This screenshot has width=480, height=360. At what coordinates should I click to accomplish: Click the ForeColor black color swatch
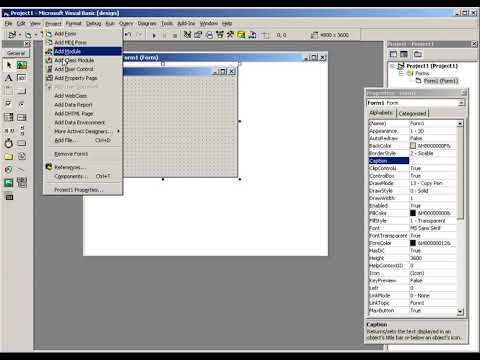tap(413, 243)
